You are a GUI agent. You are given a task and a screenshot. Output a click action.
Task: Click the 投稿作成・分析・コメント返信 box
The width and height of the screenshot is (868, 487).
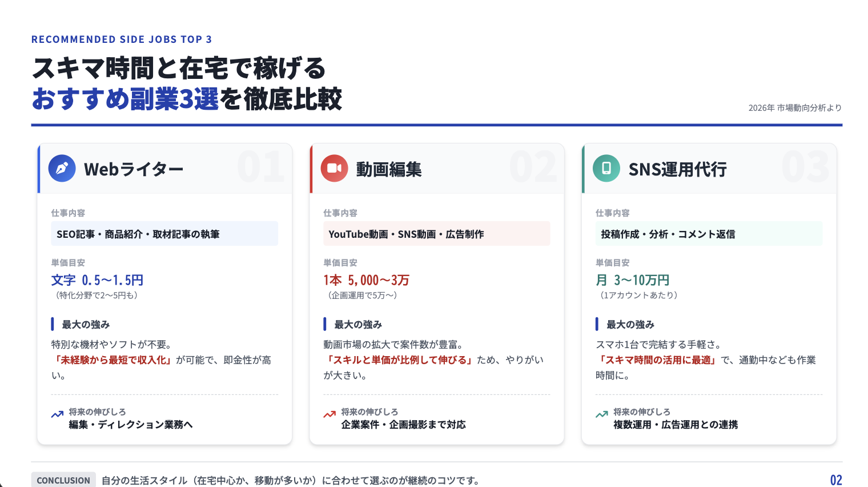coord(708,234)
